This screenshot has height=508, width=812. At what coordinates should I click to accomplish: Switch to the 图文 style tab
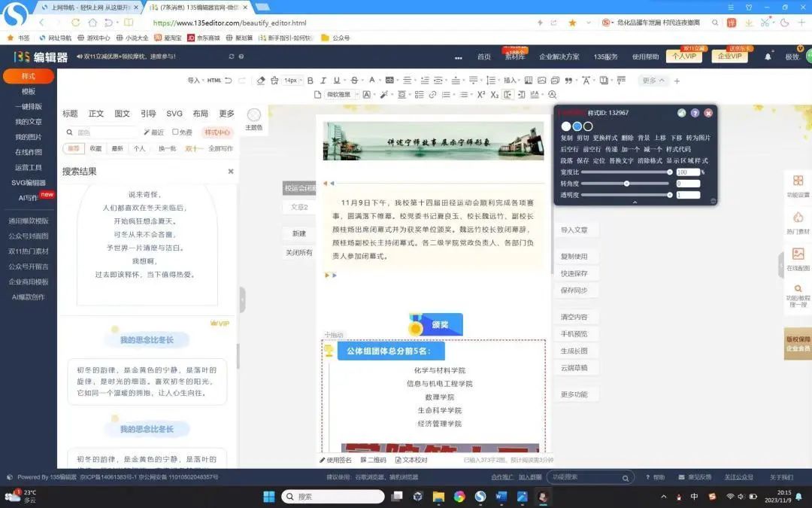pos(122,114)
